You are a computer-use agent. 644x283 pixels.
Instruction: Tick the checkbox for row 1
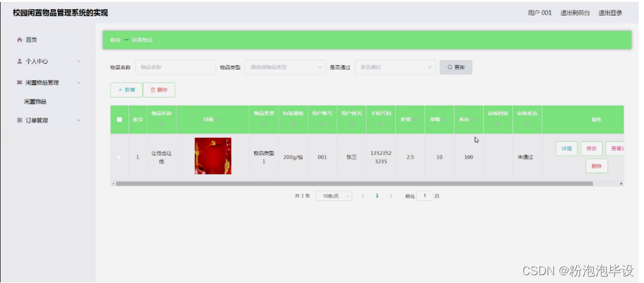[119, 157]
